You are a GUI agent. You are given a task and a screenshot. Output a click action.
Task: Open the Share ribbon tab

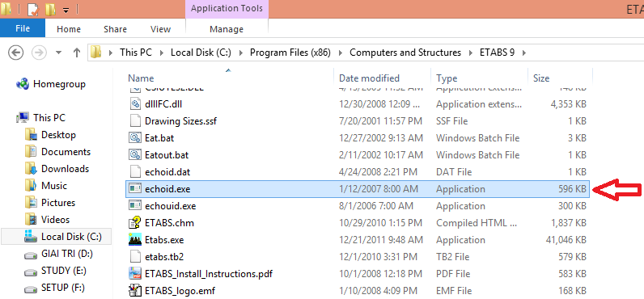coord(115,29)
